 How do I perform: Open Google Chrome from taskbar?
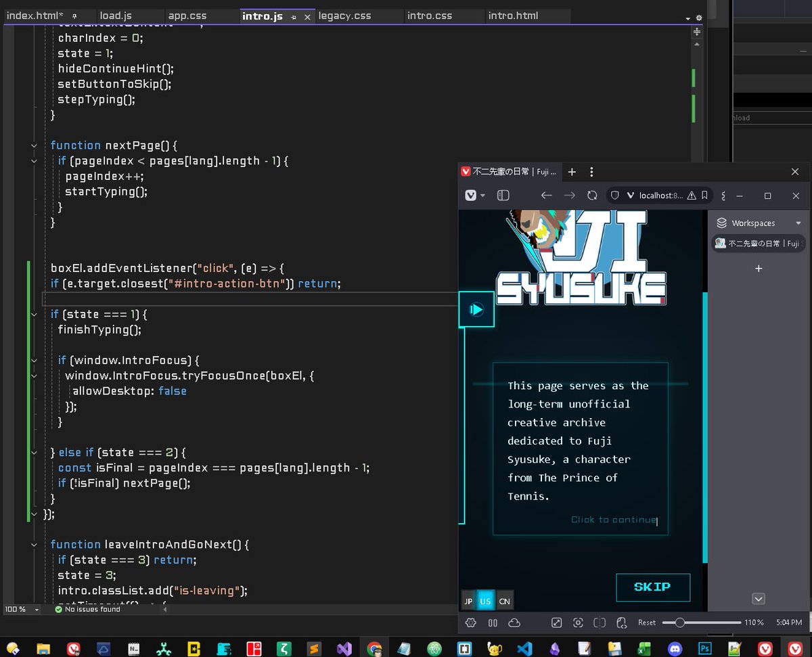pos(374,648)
